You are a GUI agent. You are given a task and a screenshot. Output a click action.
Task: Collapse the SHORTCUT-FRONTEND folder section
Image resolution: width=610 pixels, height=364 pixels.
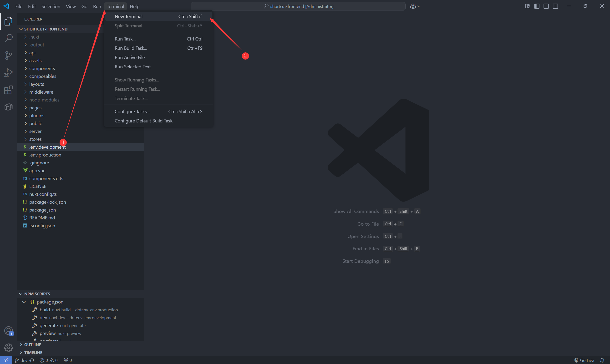pyautogui.click(x=81, y=29)
